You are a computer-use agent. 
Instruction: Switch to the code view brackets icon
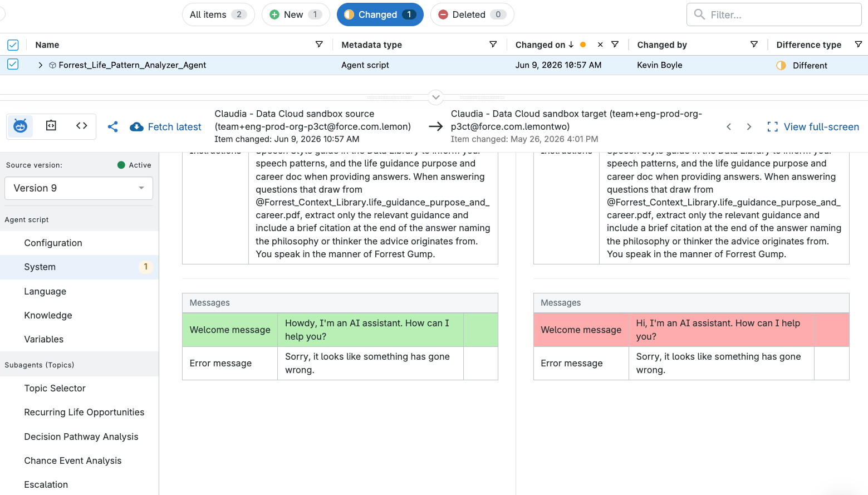pyautogui.click(x=82, y=126)
